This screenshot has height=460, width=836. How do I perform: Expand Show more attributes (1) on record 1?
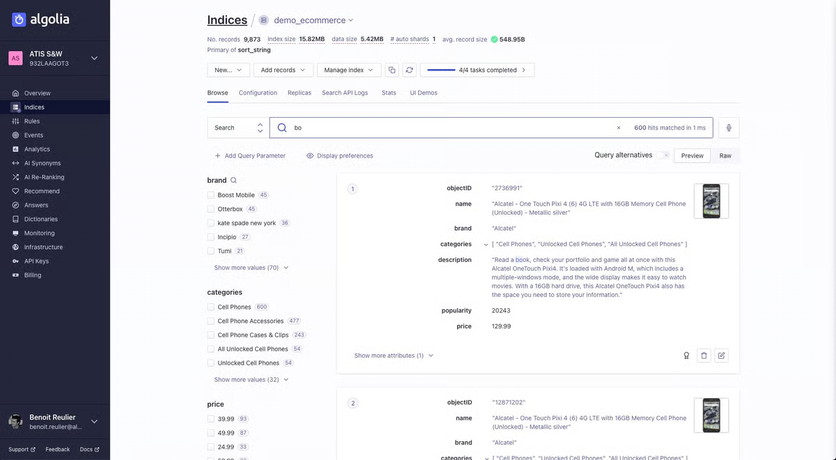point(393,356)
